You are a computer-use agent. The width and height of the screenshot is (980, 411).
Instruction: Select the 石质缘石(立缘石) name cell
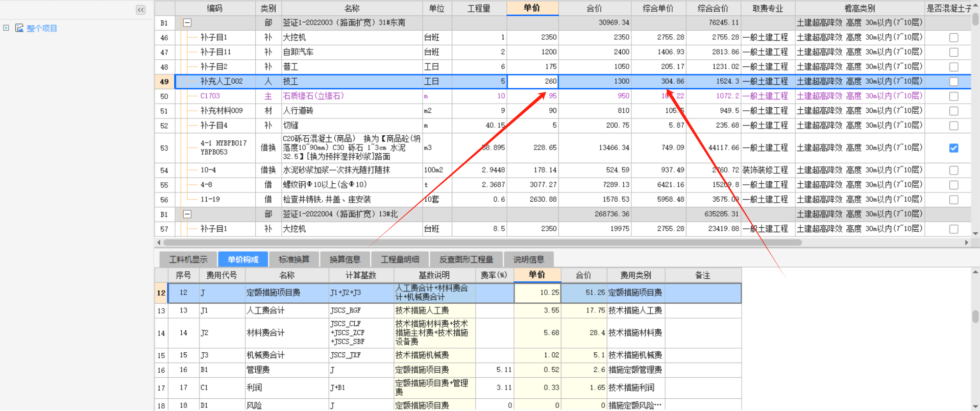pos(352,96)
